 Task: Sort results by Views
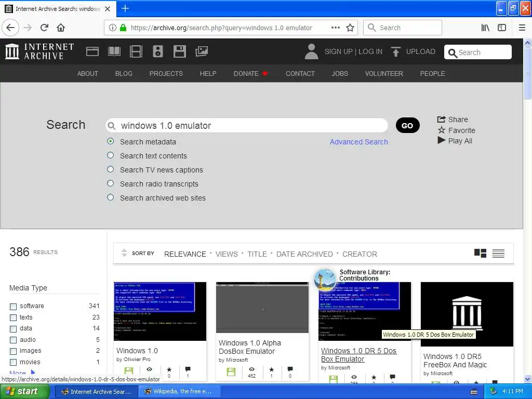[x=227, y=254]
